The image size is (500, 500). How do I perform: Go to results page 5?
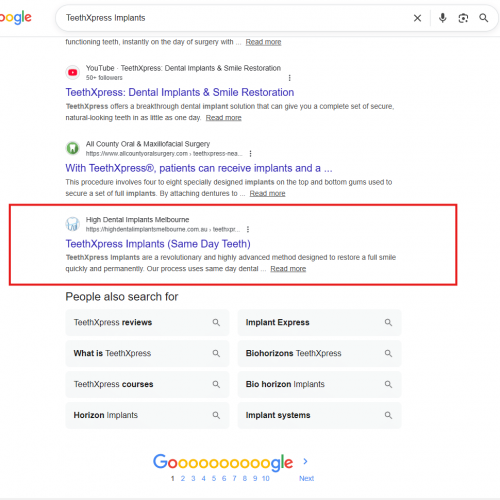214,478
